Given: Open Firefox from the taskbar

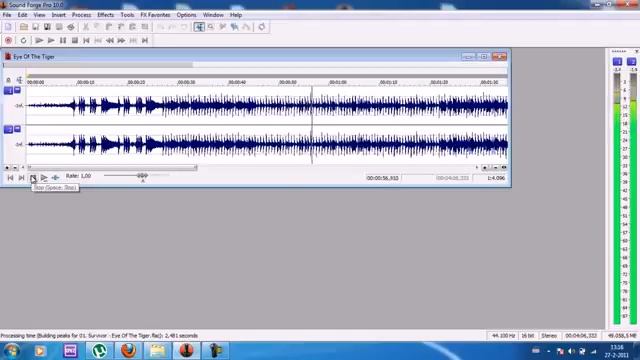Looking at the screenshot, I should tap(128, 351).
